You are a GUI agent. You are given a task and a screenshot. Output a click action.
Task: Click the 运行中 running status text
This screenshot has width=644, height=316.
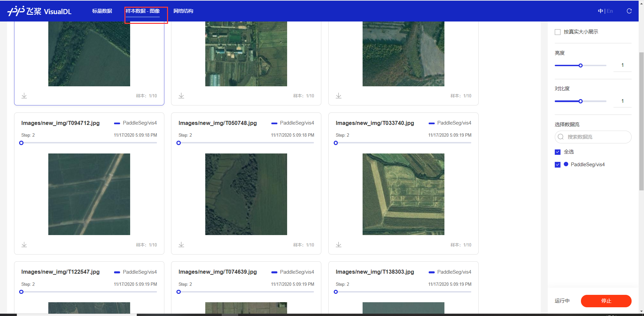click(562, 301)
